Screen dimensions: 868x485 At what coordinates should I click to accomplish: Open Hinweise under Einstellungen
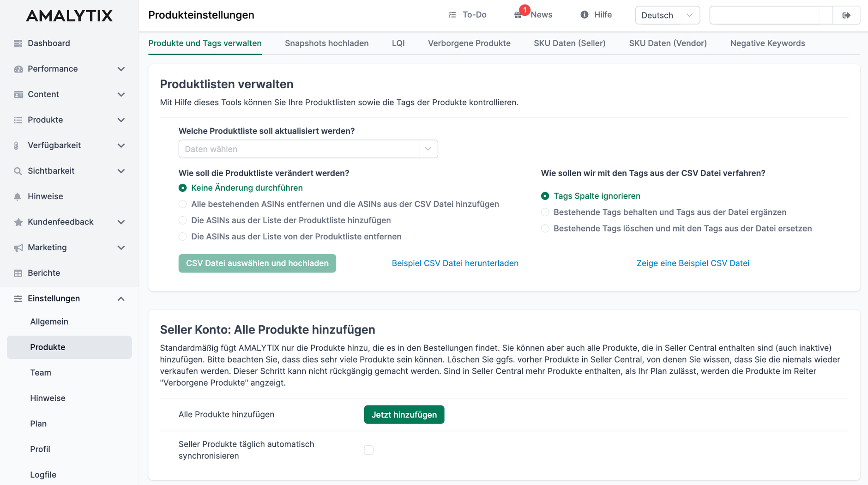48,398
